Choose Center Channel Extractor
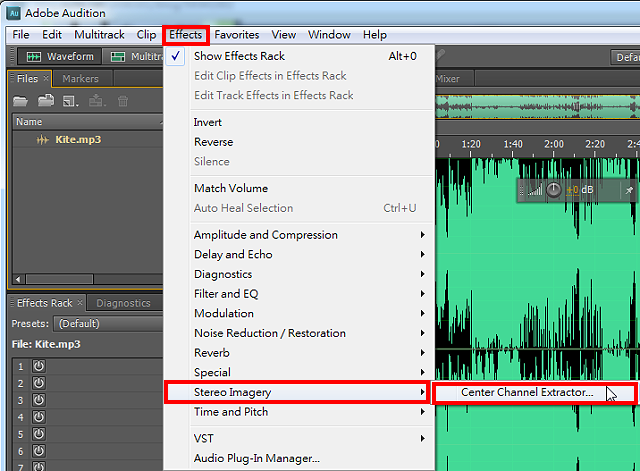 tap(535, 392)
